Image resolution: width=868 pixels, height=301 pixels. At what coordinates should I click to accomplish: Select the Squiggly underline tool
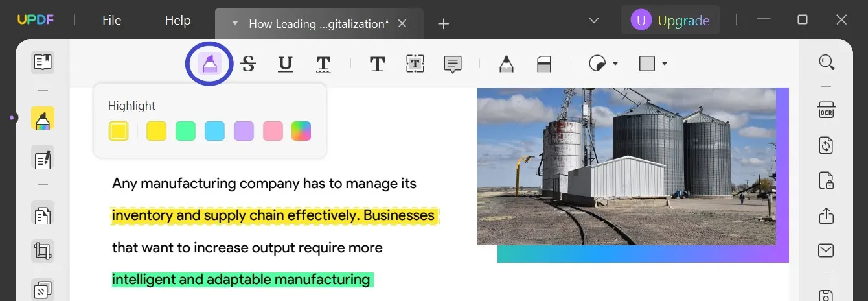(323, 64)
